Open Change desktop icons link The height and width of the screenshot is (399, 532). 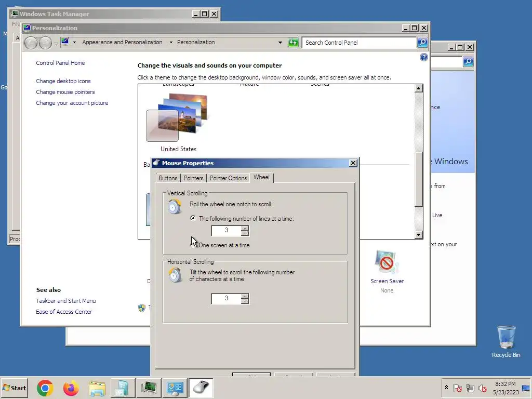[x=63, y=81]
